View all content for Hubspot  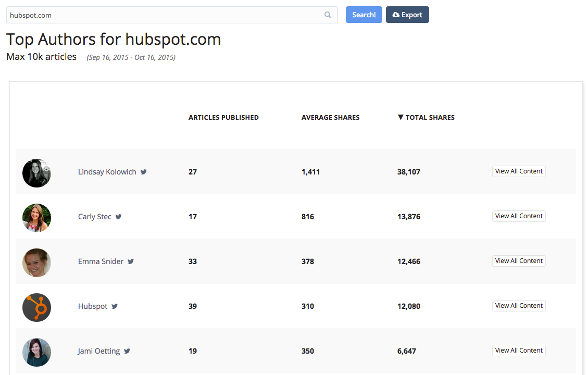click(x=519, y=306)
